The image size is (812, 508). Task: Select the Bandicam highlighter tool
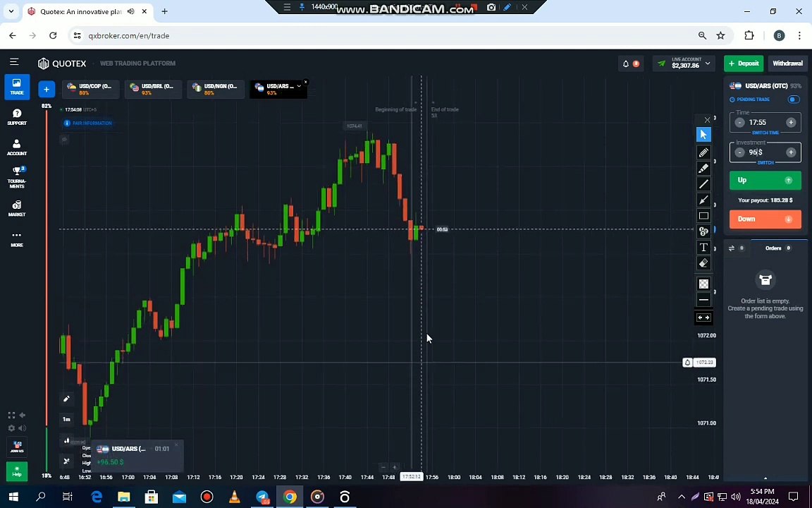(x=703, y=168)
